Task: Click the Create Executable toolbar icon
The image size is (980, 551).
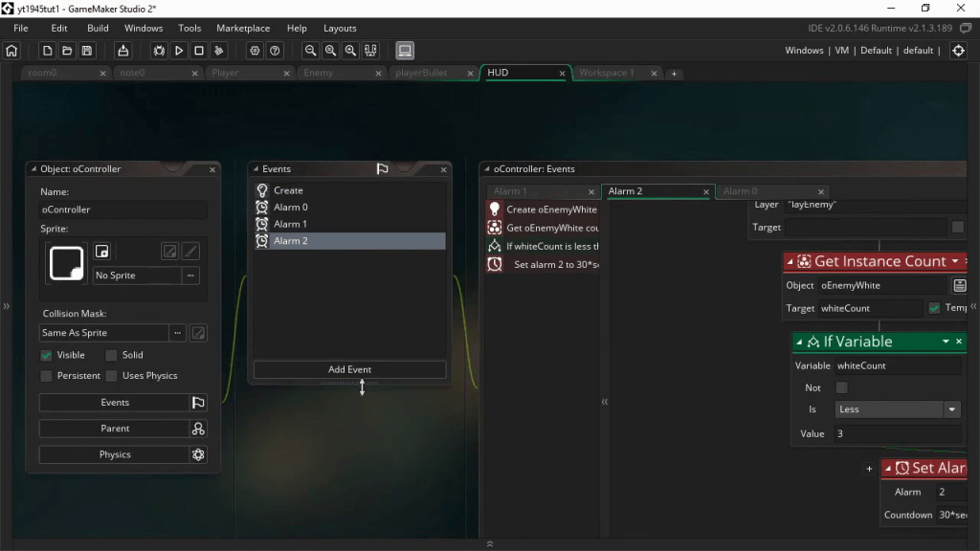Action: point(122,51)
